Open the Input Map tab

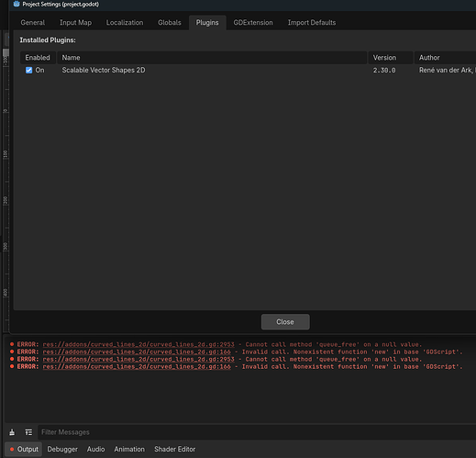[x=75, y=23]
